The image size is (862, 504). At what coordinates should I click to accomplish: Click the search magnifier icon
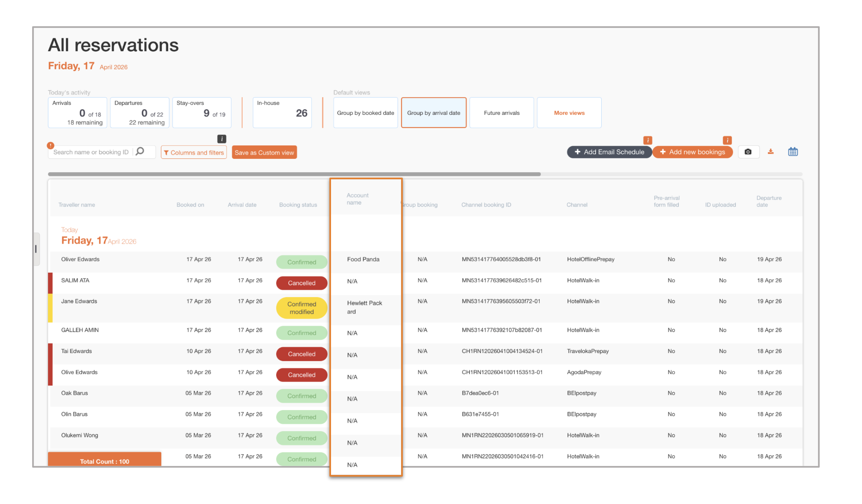pyautogui.click(x=140, y=152)
